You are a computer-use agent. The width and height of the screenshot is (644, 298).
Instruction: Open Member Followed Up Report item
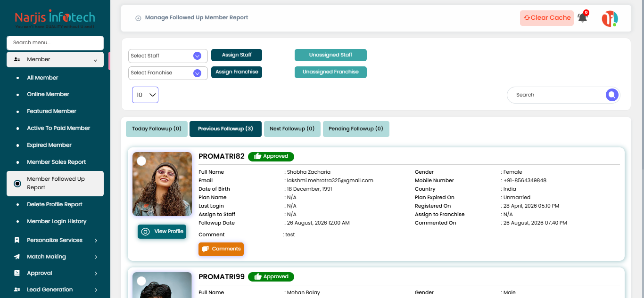tap(55, 183)
